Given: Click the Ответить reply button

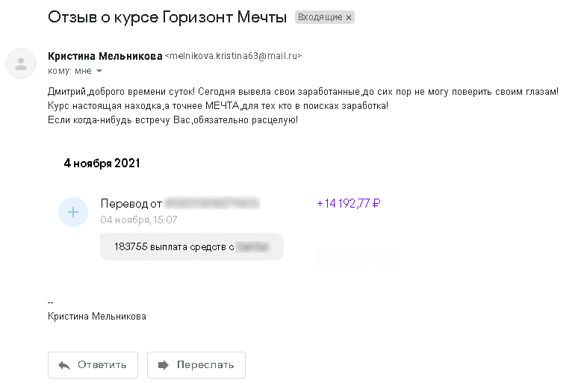Looking at the screenshot, I should (93, 364).
